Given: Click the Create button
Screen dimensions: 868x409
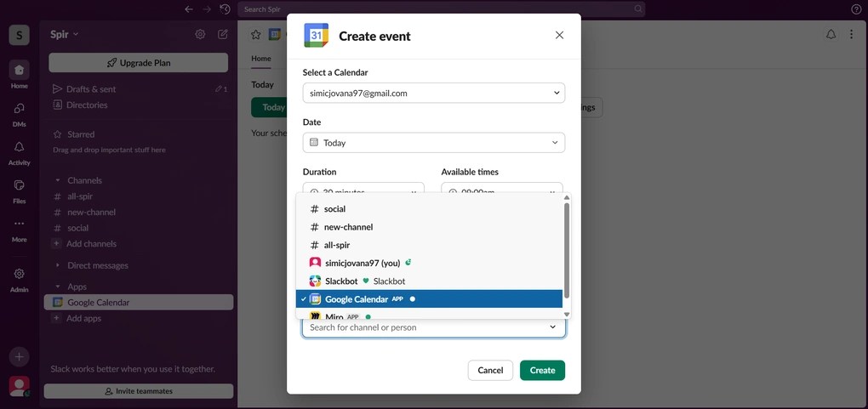Looking at the screenshot, I should [x=543, y=370].
